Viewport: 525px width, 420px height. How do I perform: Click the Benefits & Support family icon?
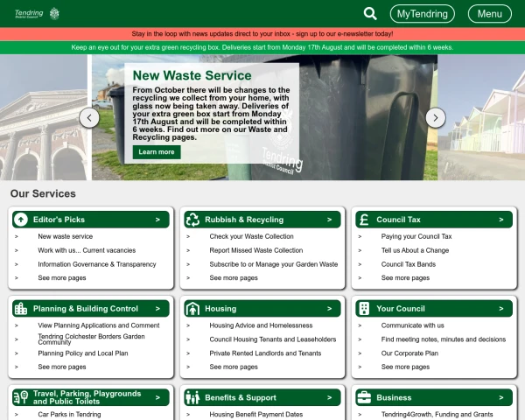[x=192, y=397]
